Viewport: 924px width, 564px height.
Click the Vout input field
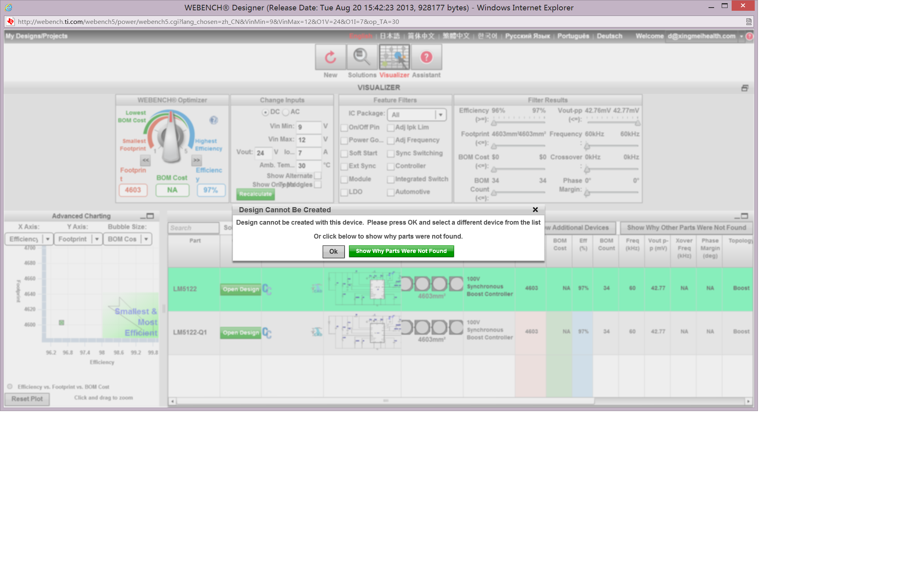[x=264, y=153]
